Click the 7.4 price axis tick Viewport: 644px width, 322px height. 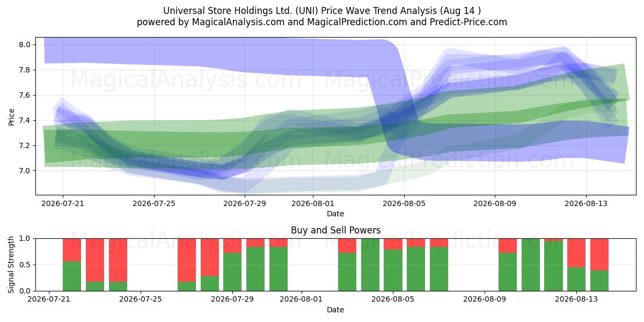(26, 120)
